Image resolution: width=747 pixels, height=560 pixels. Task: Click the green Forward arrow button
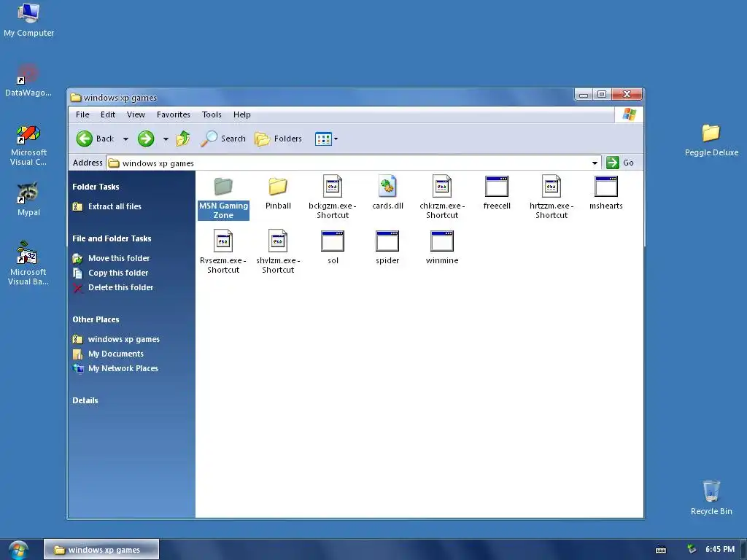tap(146, 139)
